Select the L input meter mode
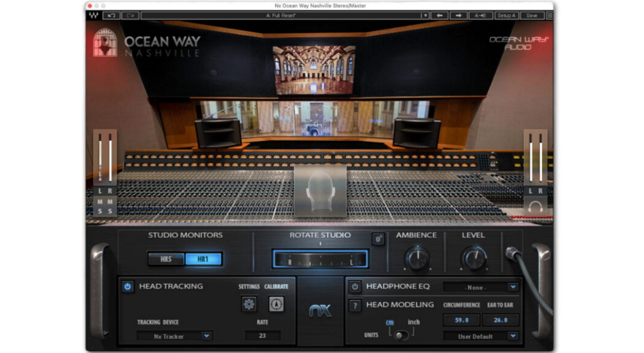 [x=100, y=191]
